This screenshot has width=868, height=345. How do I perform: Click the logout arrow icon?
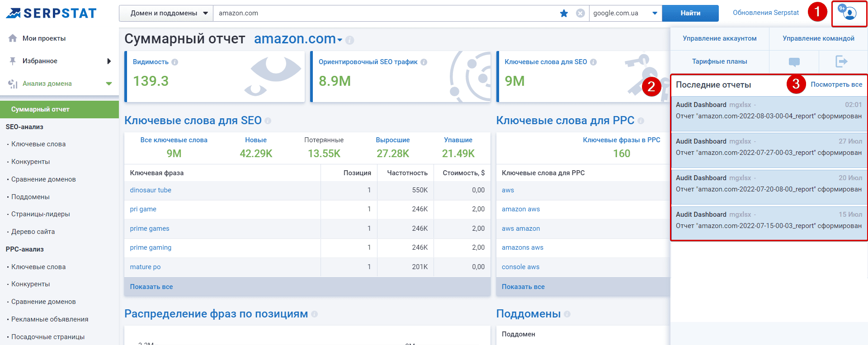(x=841, y=61)
